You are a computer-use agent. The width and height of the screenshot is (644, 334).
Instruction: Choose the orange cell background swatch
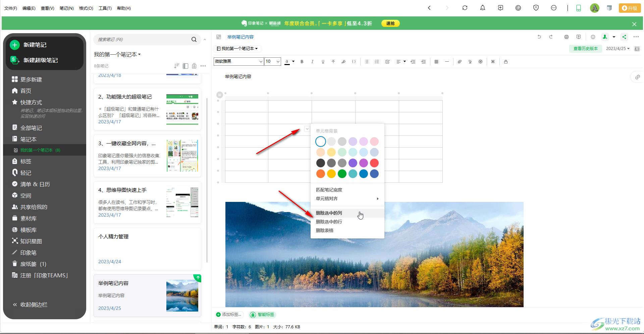[321, 174]
